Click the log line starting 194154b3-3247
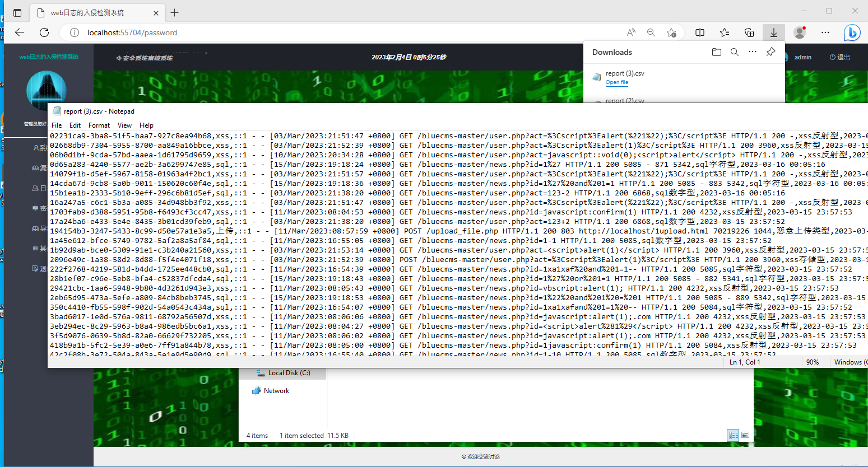The width and height of the screenshot is (868, 467). (458, 231)
